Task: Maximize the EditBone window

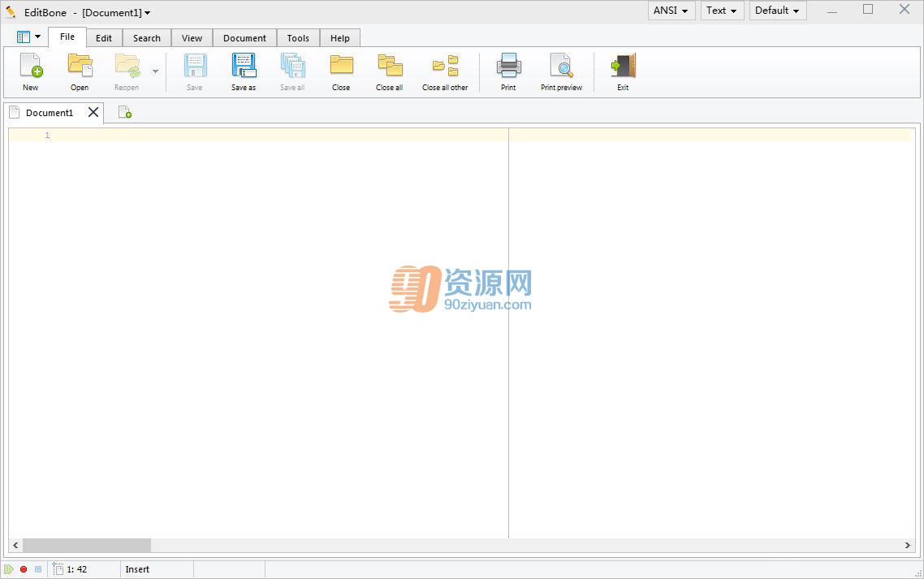Action: click(x=868, y=10)
